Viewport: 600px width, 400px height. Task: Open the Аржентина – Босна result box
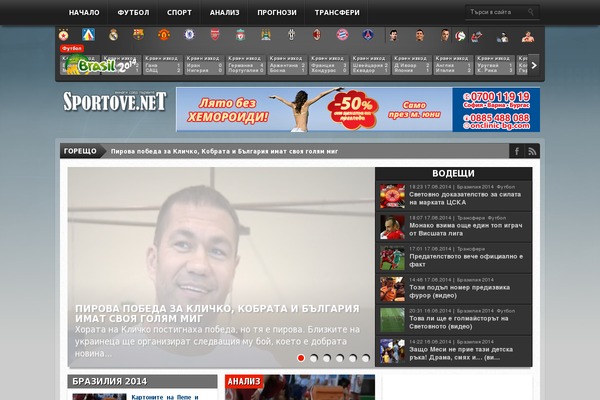tap(287, 65)
